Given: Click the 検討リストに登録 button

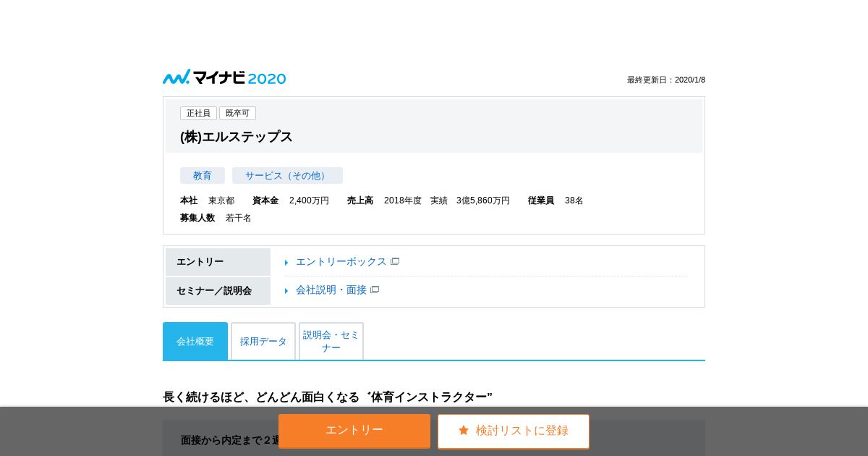Looking at the screenshot, I should 514,431.
